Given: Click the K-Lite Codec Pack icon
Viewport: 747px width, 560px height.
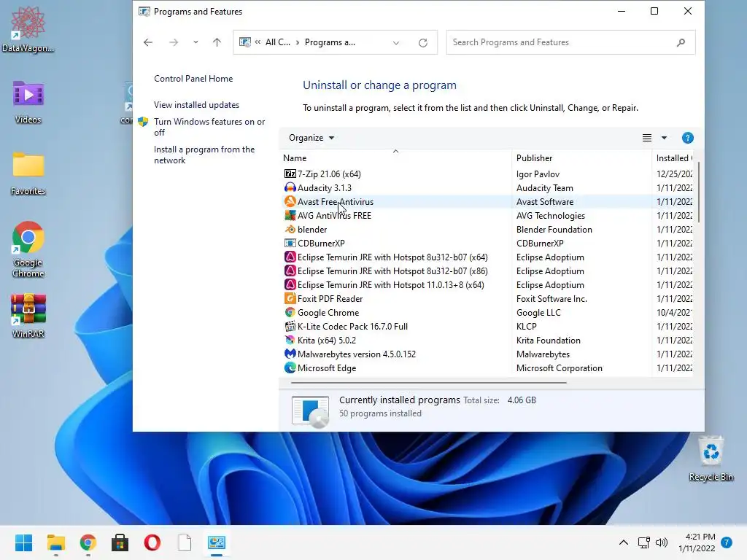Looking at the screenshot, I should (x=290, y=326).
